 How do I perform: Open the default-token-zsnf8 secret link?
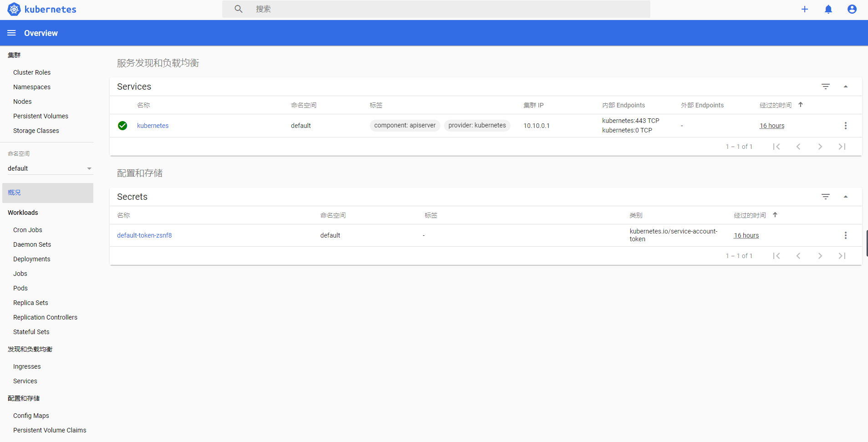[144, 235]
